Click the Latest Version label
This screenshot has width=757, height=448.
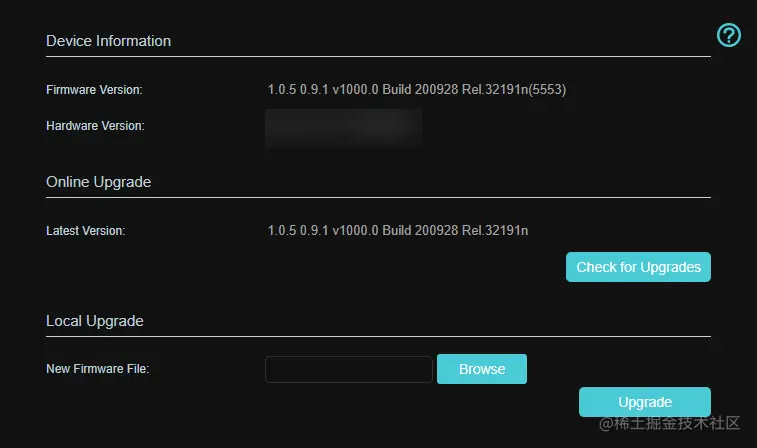[85, 231]
